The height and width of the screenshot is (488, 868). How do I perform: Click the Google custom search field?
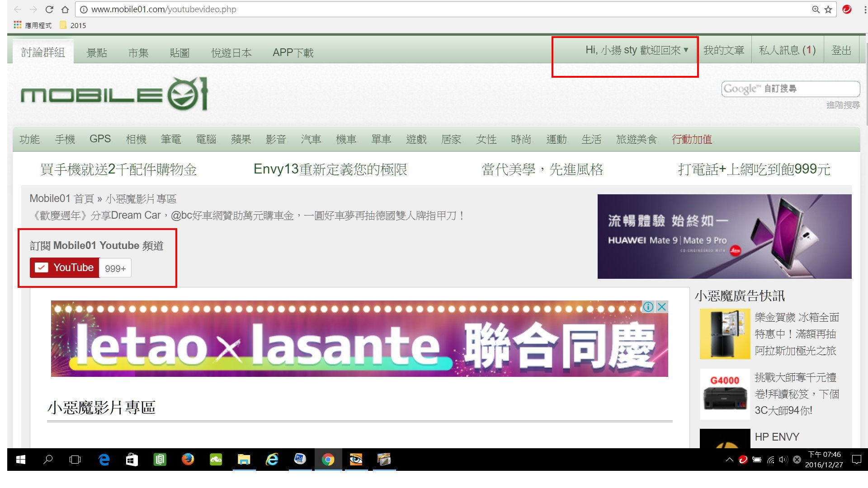pyautogui.click(x=791, y=89)
